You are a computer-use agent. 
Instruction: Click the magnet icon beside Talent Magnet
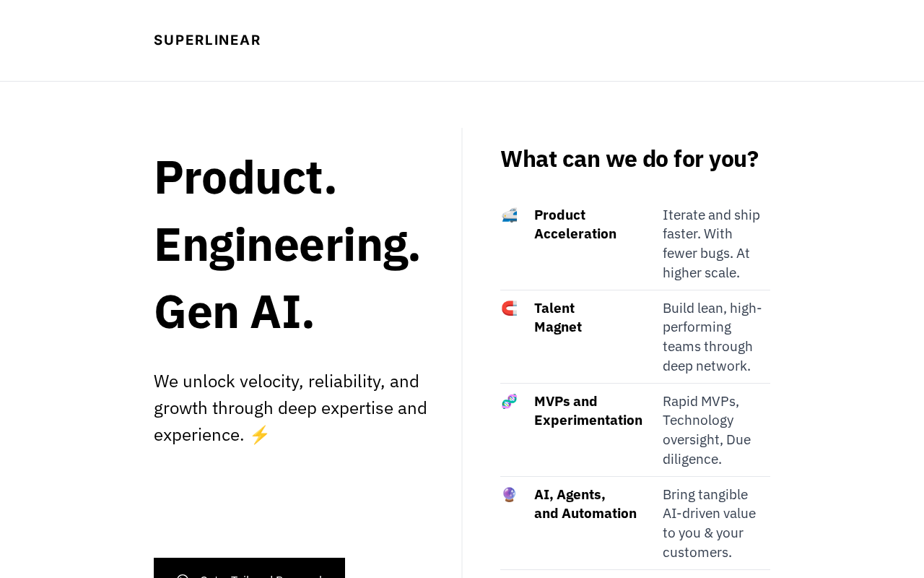[510, 309]
